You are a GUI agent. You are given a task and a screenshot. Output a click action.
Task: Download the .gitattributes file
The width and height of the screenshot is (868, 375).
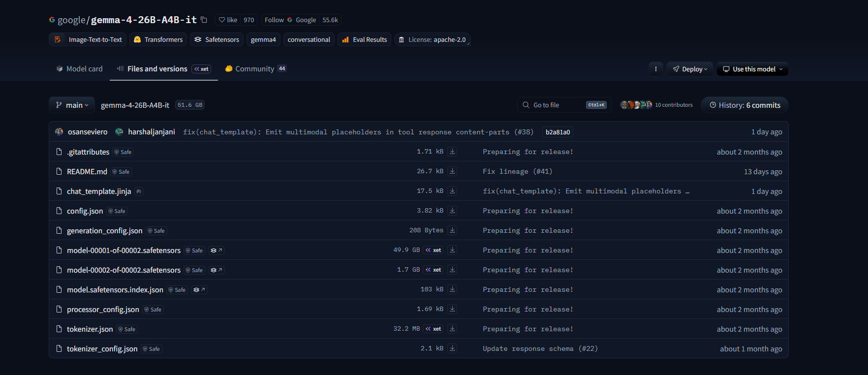452,152
